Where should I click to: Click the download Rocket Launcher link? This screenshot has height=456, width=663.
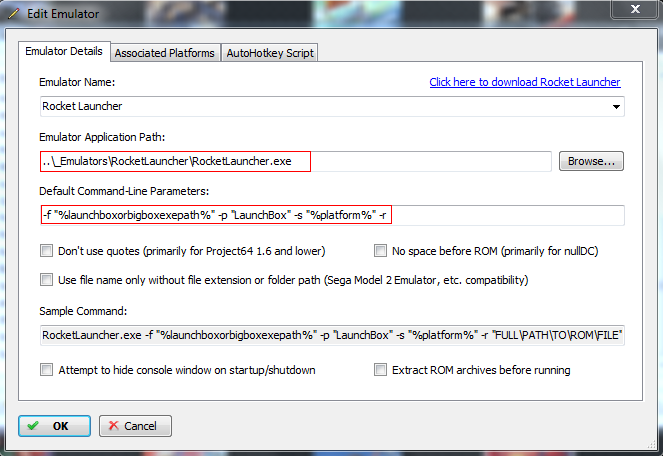coord(525,82)
